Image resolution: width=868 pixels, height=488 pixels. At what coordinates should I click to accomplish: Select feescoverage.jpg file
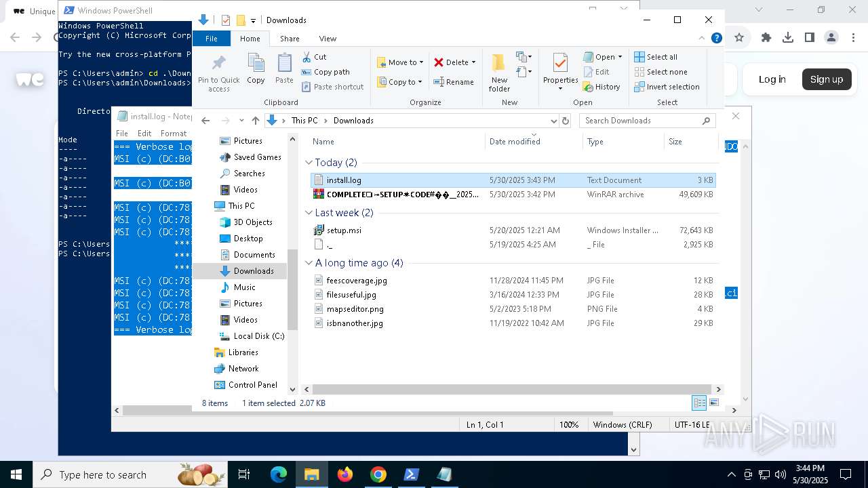(513, 281)
